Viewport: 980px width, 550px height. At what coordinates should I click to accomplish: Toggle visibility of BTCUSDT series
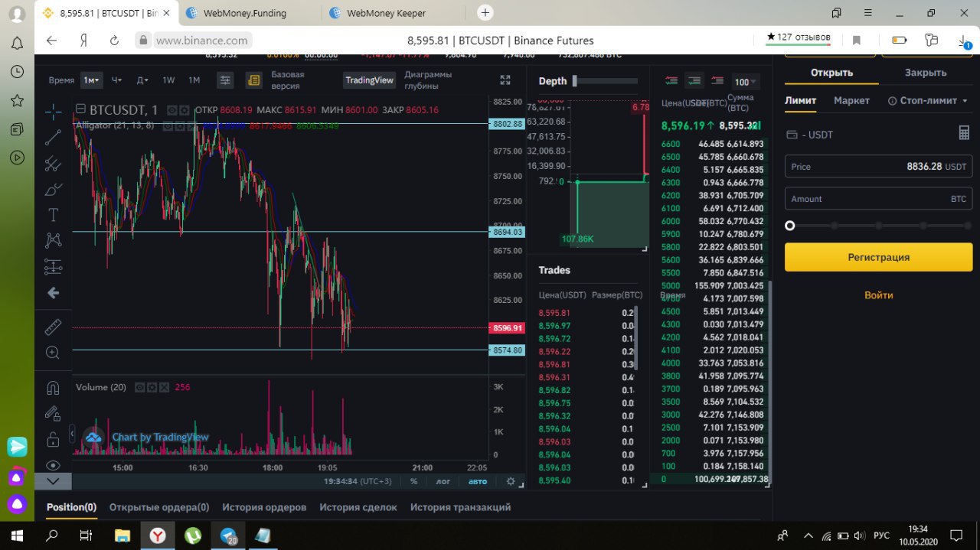[172, 110]
